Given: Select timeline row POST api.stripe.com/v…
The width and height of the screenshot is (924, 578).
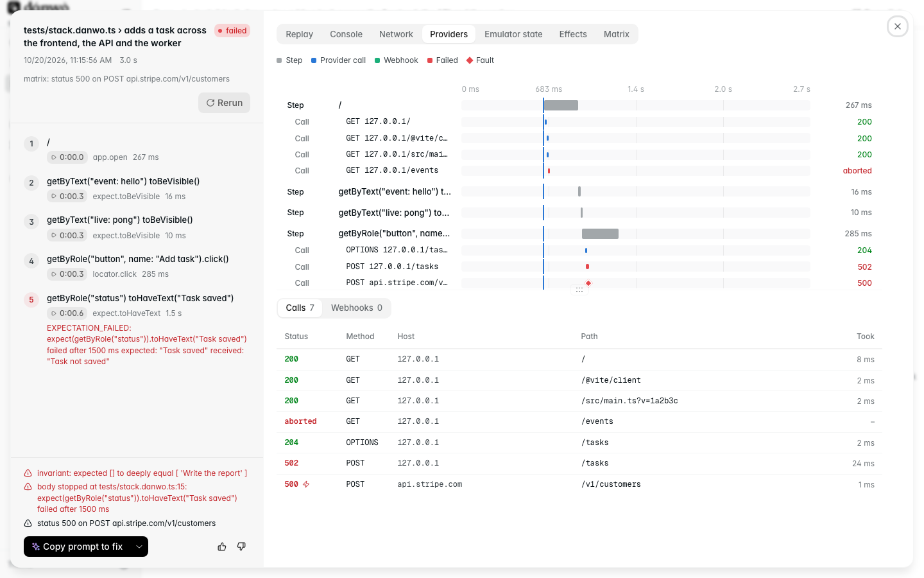Looking at the screenshot, I should click(x=579, y=283).
